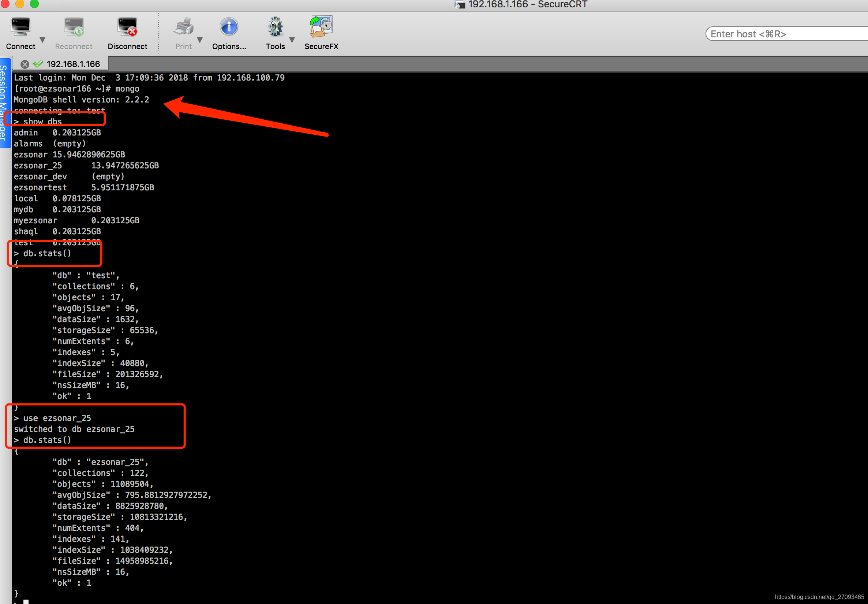The image size is (868, 604).
Task: Expand the Print dropdown arrow
Action: tap(200, 40)
